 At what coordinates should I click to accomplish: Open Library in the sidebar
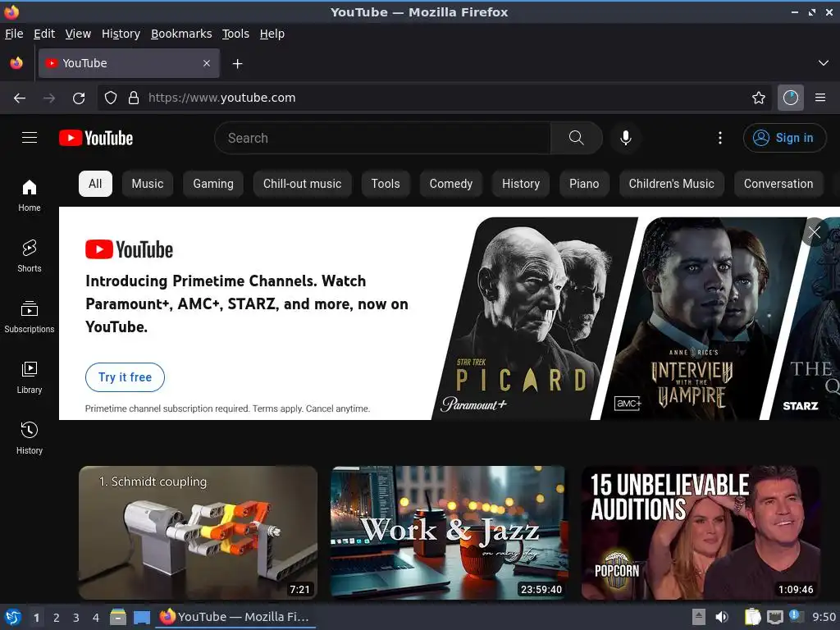point(30,377)
